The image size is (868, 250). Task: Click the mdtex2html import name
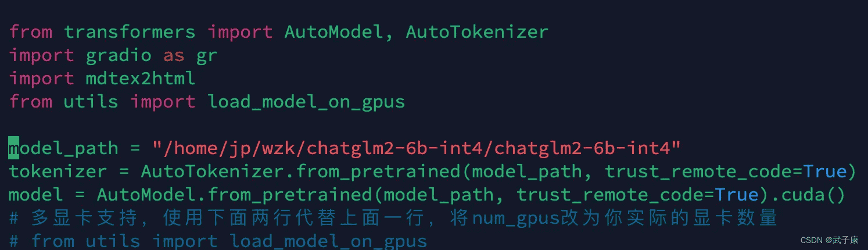(141, 78)
